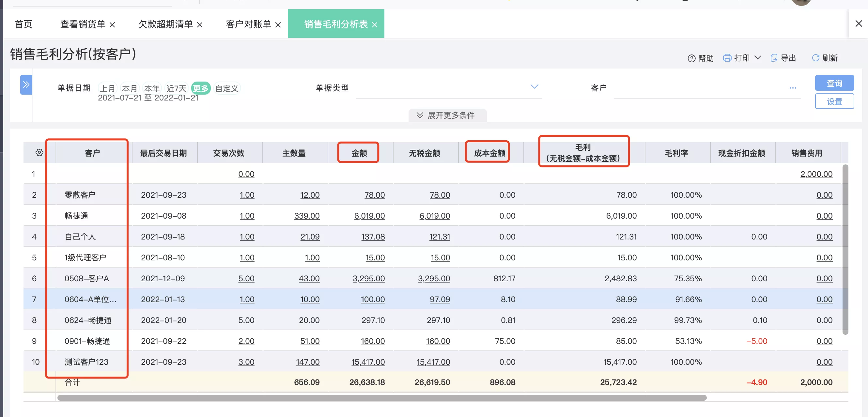Image resolution: width=868 pixels, height=417 pixels.
Task: Close the 欠款超期清单 tab
Action: [x=199, y=25]
